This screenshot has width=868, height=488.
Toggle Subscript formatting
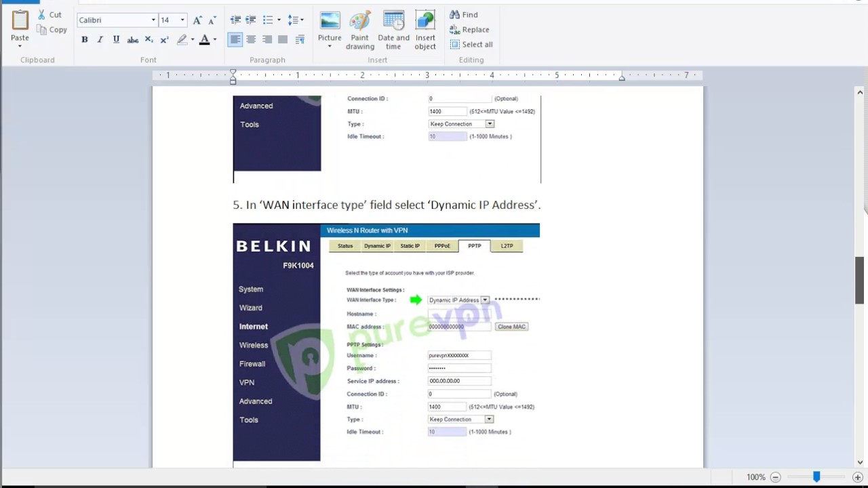[149, 39]
